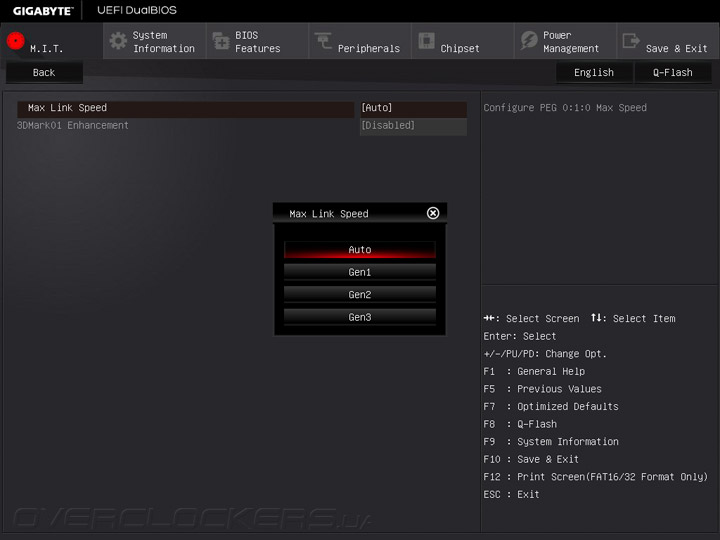Click the English language button

pyautogui.click(x=594, y=73)
